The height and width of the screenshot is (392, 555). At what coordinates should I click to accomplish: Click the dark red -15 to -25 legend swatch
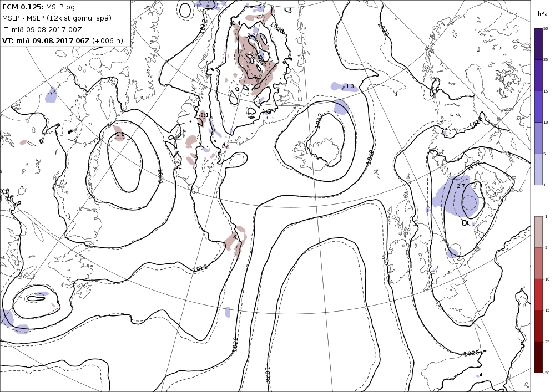(538, 325)
